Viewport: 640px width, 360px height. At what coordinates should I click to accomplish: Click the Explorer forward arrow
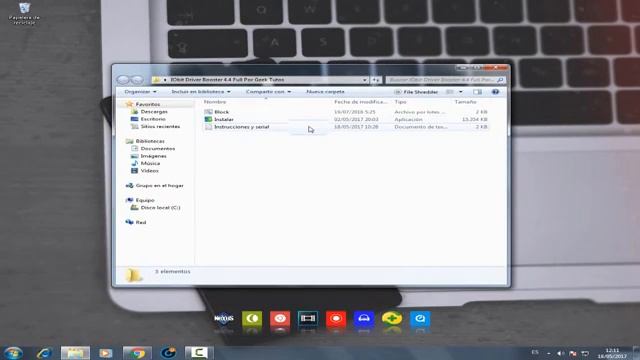coord(137,80)
